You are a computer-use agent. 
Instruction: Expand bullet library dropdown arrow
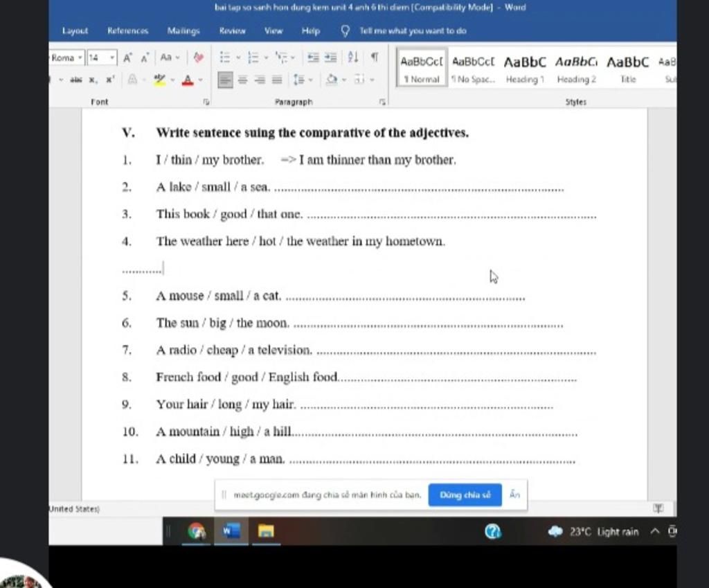tap(238, 58)
